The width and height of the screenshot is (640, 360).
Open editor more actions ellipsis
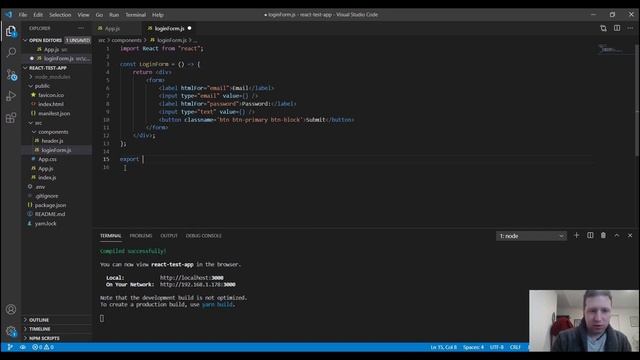(630, 28)
